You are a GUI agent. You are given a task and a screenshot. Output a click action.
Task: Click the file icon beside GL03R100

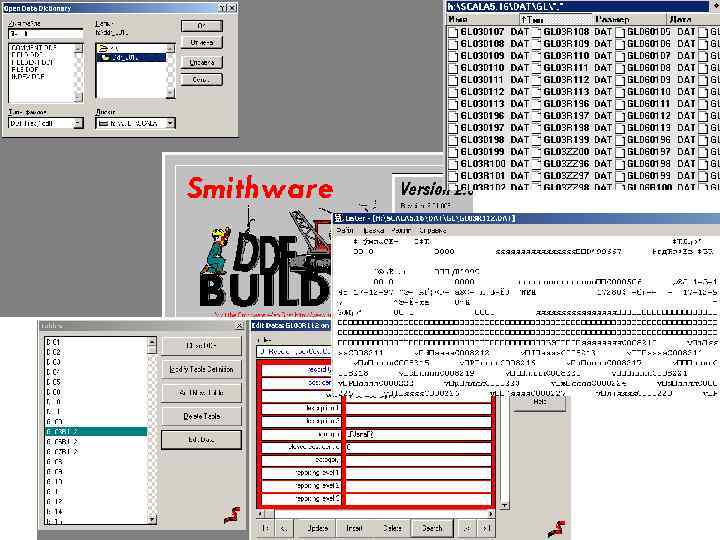pyautogui.click(x=453, y=164)
